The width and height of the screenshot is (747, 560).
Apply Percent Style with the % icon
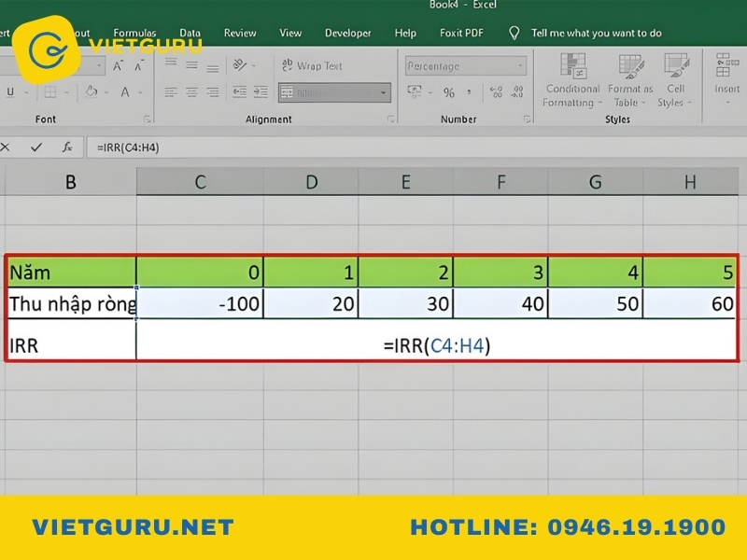coord(449,92)
